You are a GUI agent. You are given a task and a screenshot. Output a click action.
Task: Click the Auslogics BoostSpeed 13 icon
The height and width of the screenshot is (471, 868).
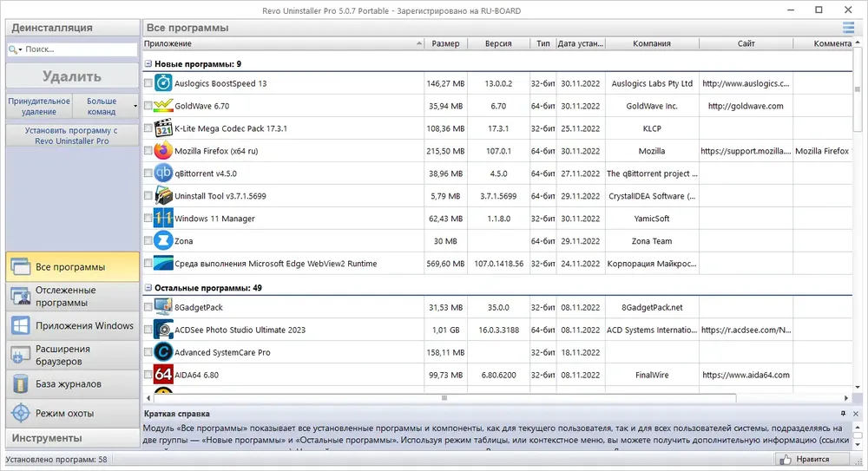click(163, 83)
